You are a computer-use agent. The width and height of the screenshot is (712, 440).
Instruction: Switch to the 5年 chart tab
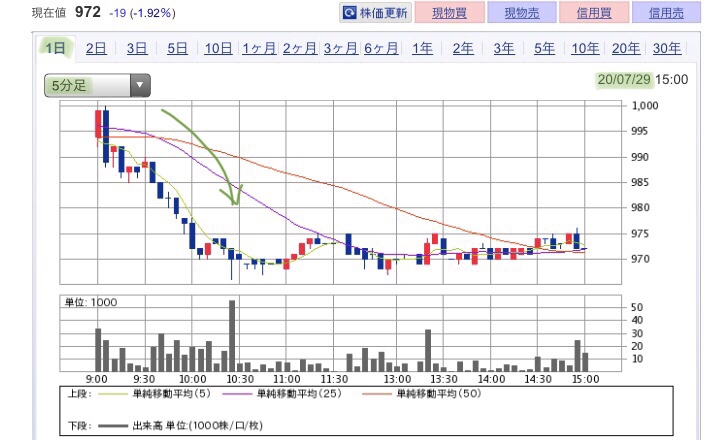(x=544, y=48)
